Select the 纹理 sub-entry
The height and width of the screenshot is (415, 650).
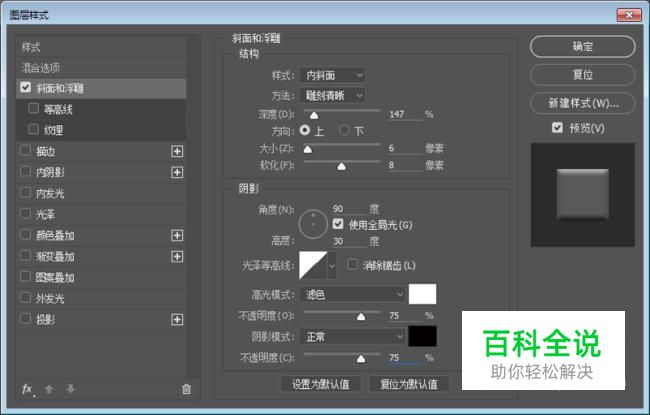pos(101,130)
